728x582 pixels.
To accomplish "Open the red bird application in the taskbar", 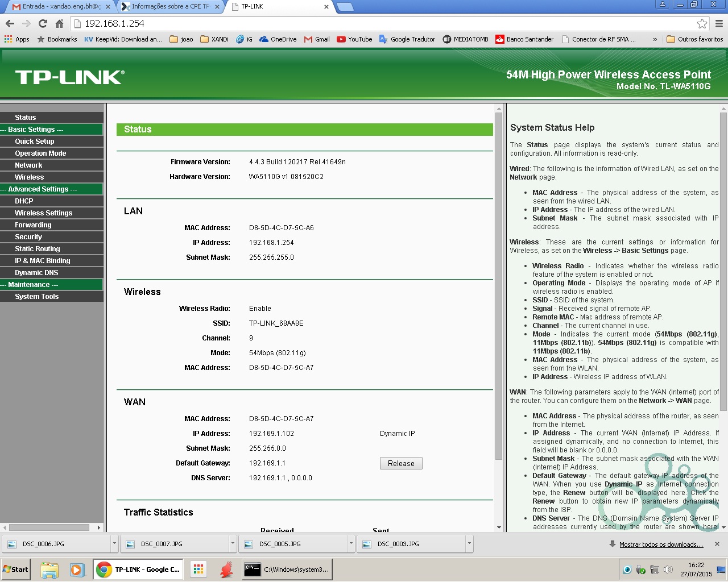I will pyautogui.click(x=226, y=569).
